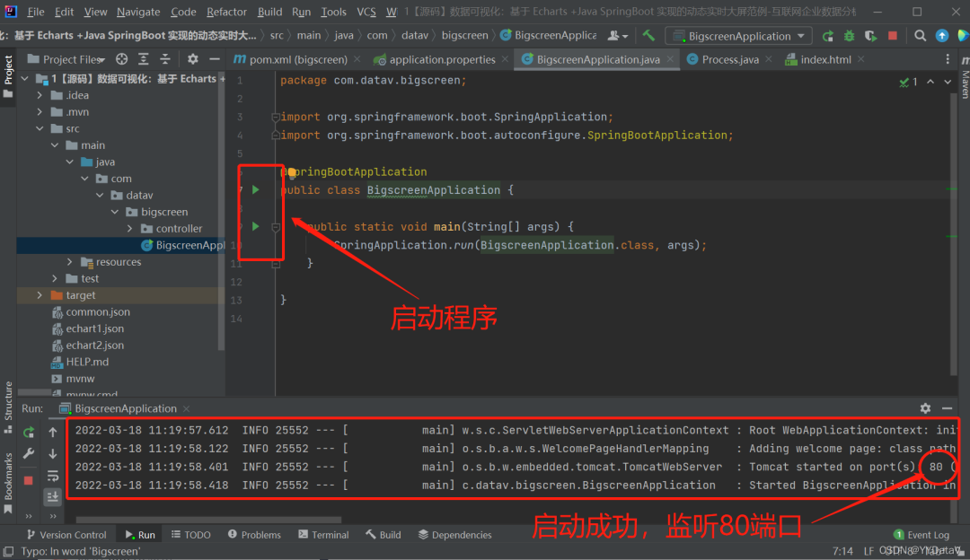Open the Dependencies tool window
The height and width of the screenshot is (560, 970).
point(454,535)
